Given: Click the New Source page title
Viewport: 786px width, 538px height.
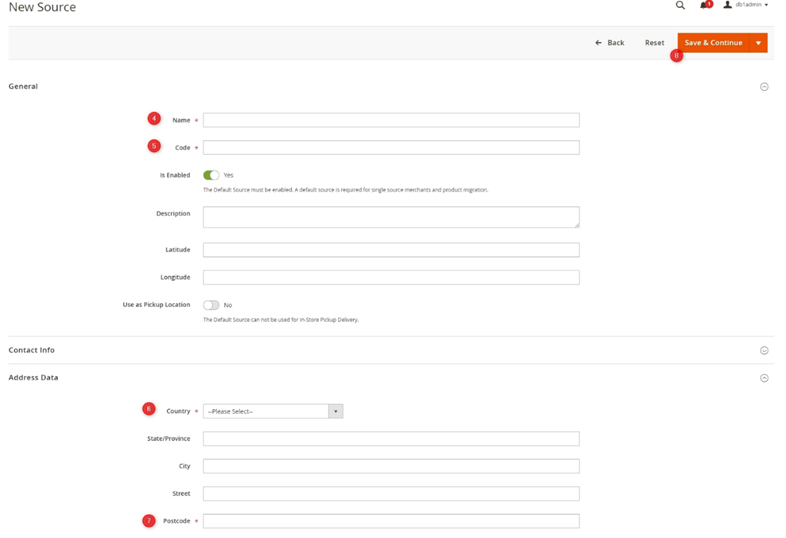Looking at the screenshot, I should tap(42, 7).
